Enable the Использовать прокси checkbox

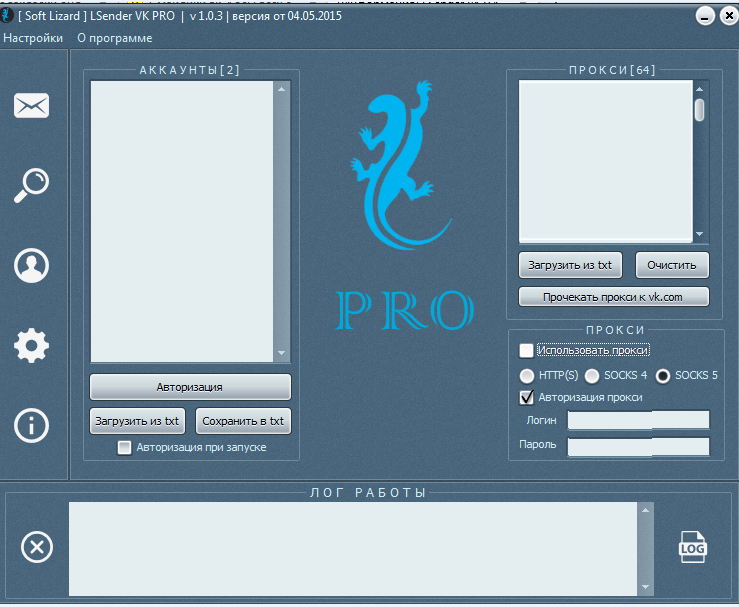click(526, 351)
